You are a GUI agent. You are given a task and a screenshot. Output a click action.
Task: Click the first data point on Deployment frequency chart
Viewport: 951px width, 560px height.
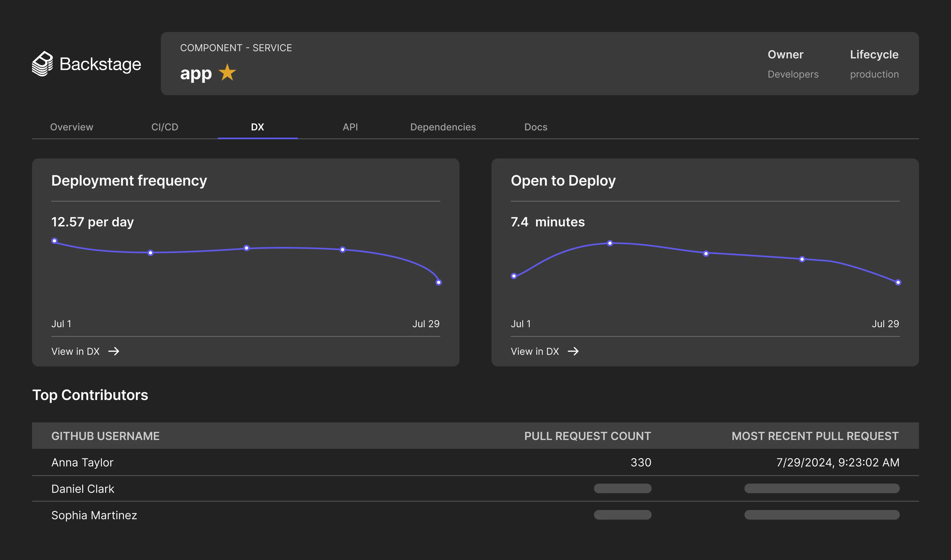[54, 241]
